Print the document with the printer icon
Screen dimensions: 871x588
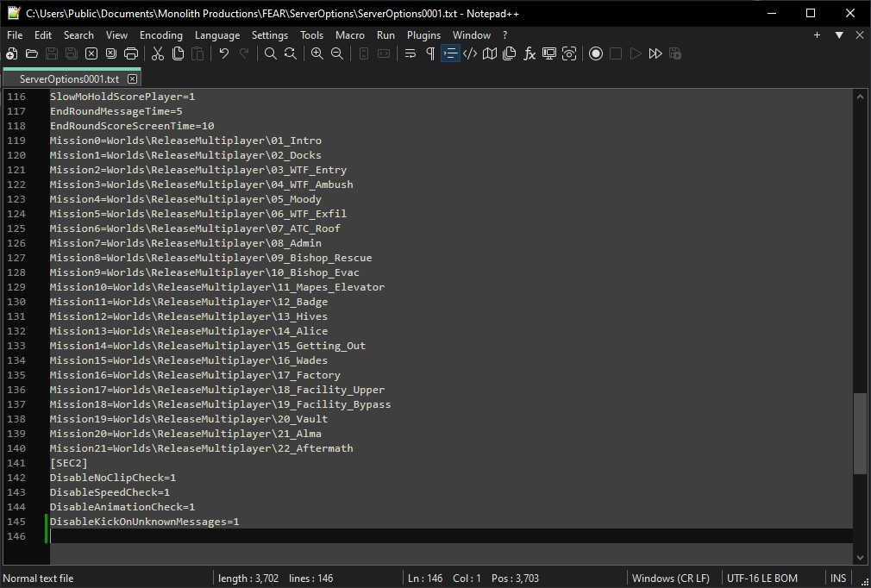[131, 53]
